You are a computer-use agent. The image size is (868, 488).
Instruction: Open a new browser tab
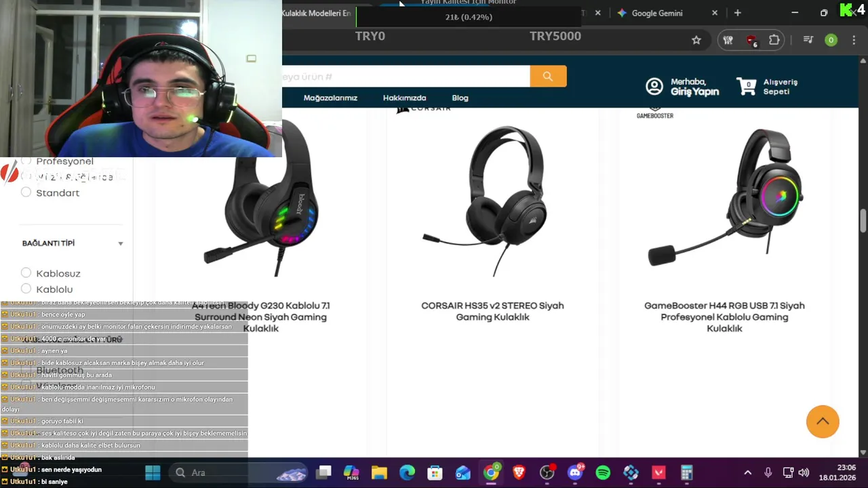738,13
